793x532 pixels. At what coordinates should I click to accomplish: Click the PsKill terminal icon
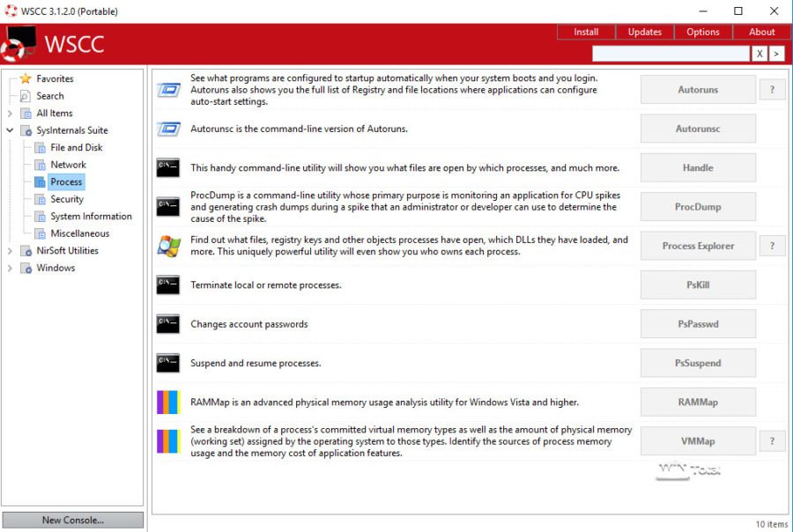point(168,284)
